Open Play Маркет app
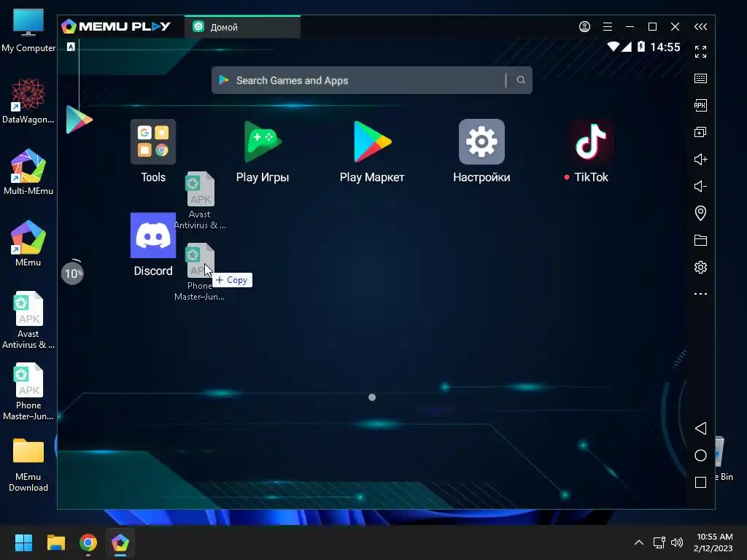The width and height of the screenshot is (747, 560). [x=372, y=142]
